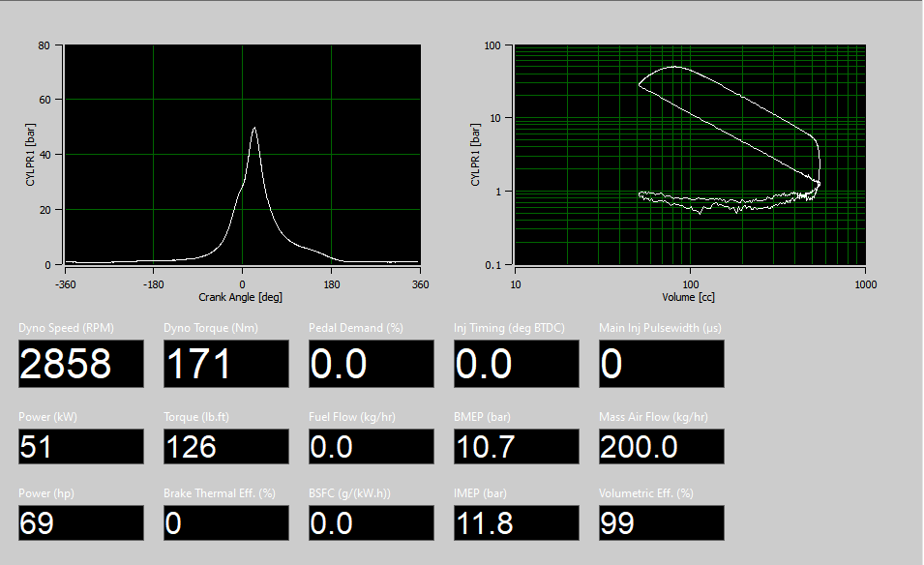
Task: Select the IMEP (bar) readout field
Action: coord(516,522)
